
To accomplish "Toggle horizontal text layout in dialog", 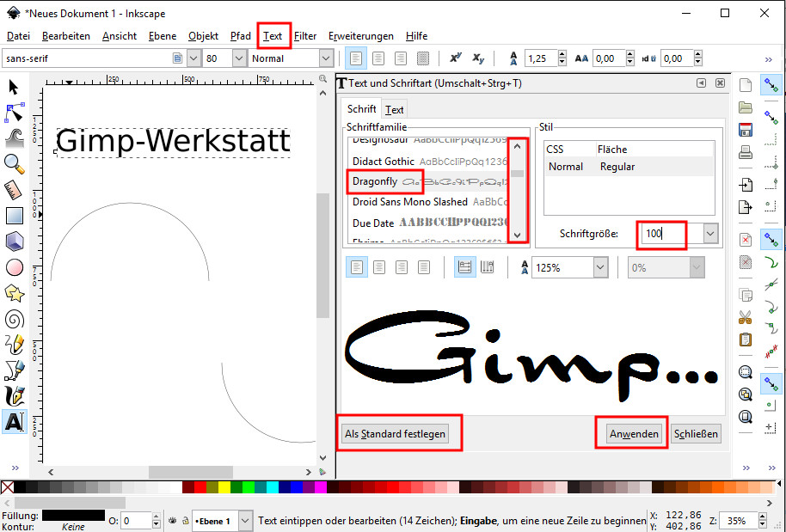I will 464,267.
